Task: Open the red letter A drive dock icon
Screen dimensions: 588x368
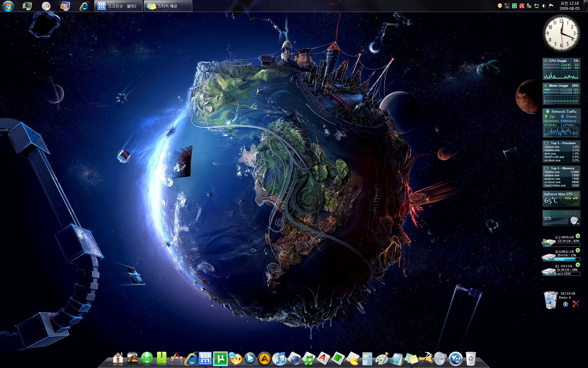Action: click(x=323, y=358)
